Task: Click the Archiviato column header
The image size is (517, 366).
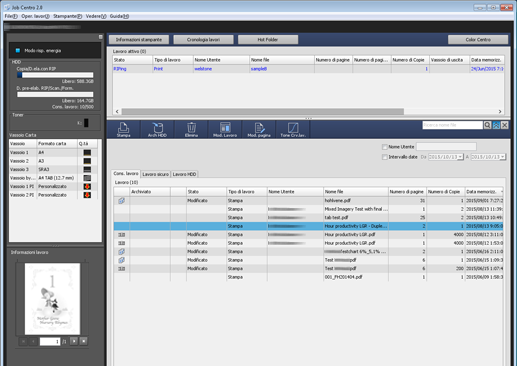Action: tap(150, 192)
